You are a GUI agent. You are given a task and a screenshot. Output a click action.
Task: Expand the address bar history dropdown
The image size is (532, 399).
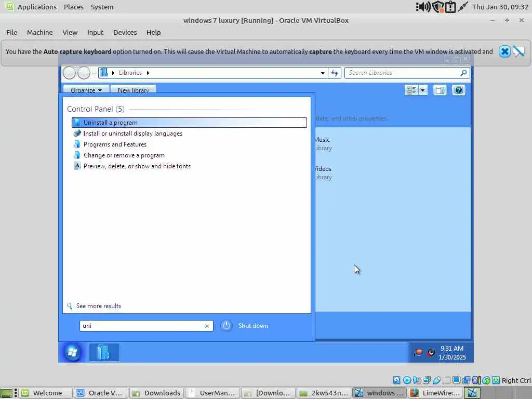pyautogui.click(x=323, y=73)
